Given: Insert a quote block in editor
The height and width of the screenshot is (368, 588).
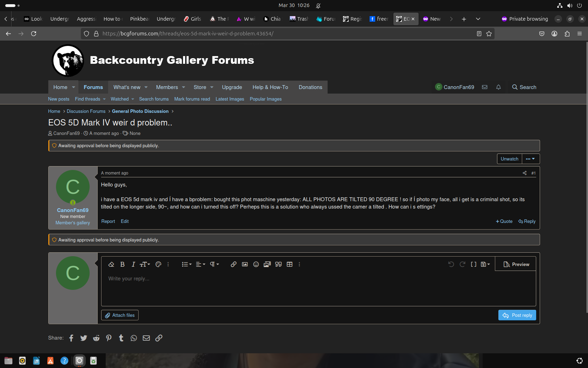Looking at the screenshot, I should pyautogui.click(x=278, y=264).
